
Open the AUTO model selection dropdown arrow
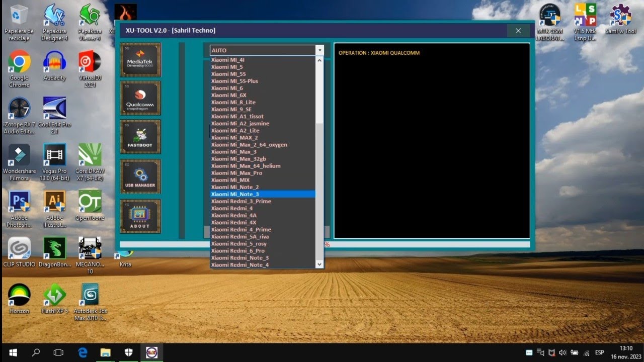click(319, 50)
